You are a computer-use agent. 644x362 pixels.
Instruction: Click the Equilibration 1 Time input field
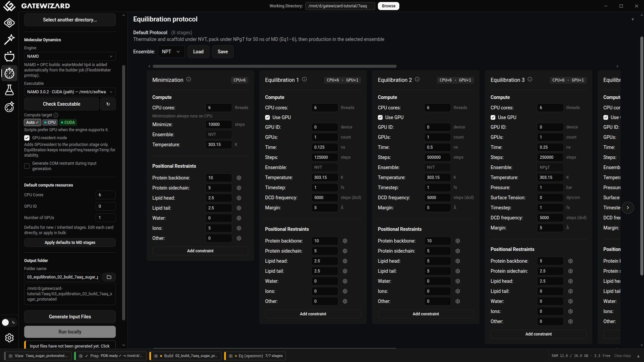coord(325,147)
